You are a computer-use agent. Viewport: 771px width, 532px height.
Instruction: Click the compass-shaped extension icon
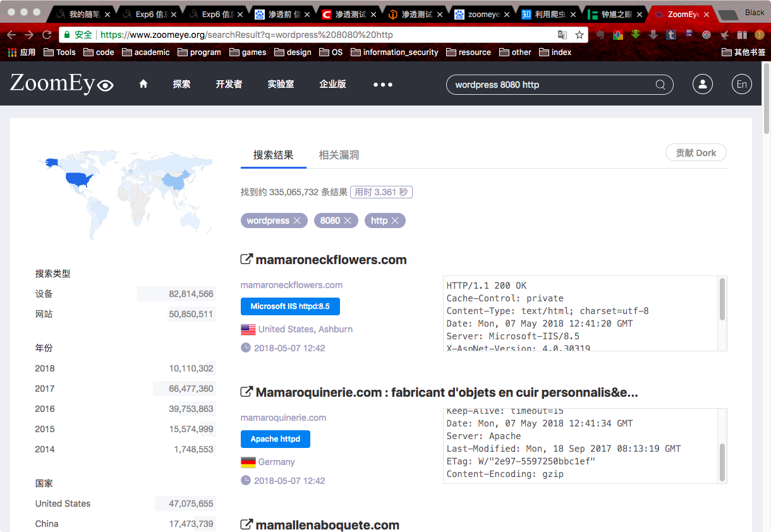click(707, 35)
